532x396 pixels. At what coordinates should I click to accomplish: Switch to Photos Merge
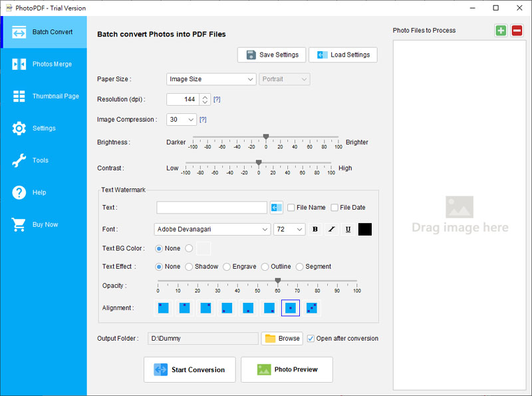tap(44, 64)
